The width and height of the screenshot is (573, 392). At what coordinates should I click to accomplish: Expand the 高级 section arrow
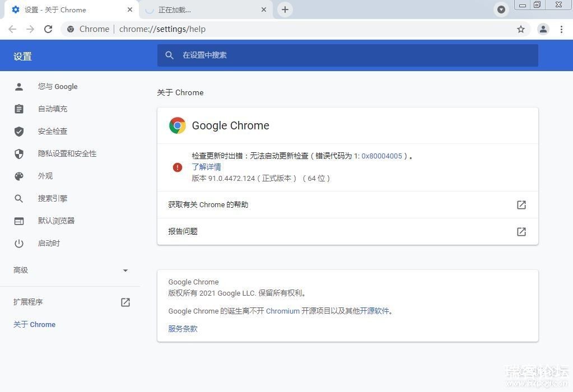click(125, 270)
